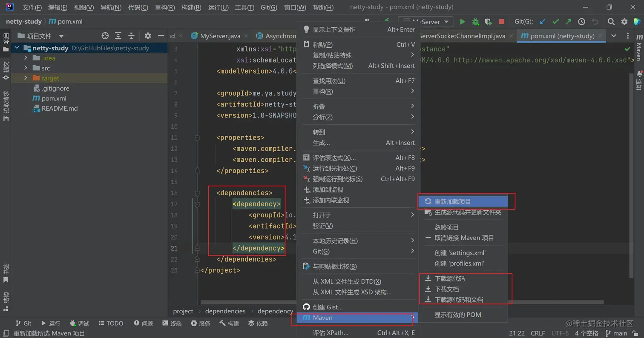Click the dependencies breadcrumb

(225, 311)
